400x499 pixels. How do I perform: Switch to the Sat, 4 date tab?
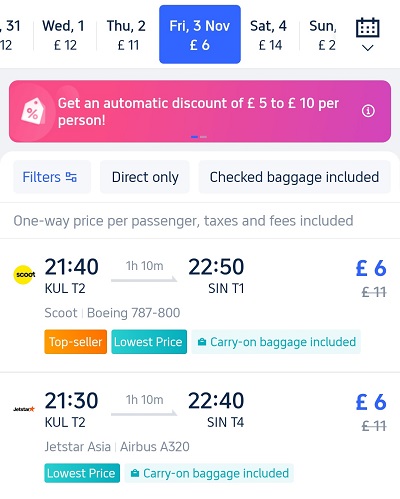click(270, 35)
